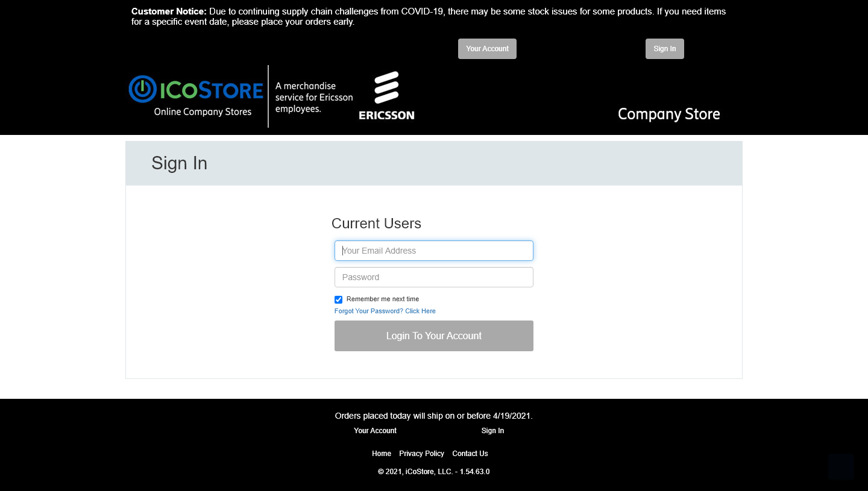
Task: Focus the Your Email Address field
Action: [x=433, y=251]
